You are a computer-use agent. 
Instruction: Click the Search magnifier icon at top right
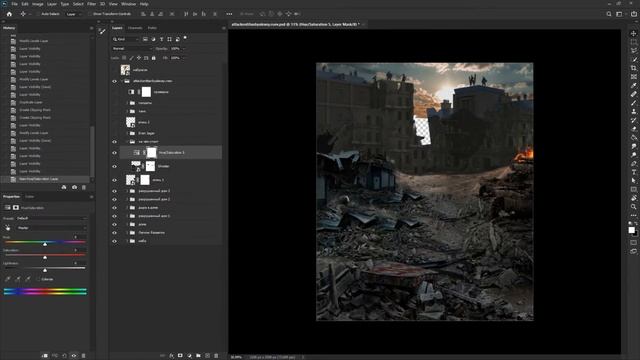(x=609, y=14)
